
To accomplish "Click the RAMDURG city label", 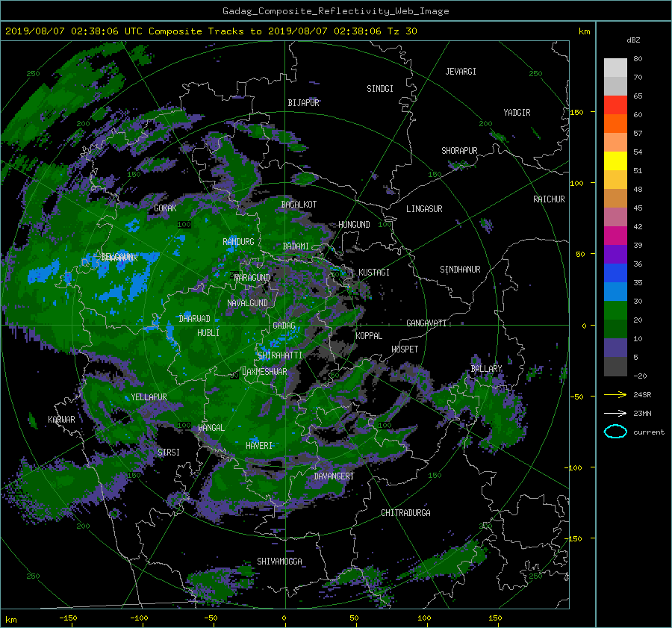I will 238,242.
